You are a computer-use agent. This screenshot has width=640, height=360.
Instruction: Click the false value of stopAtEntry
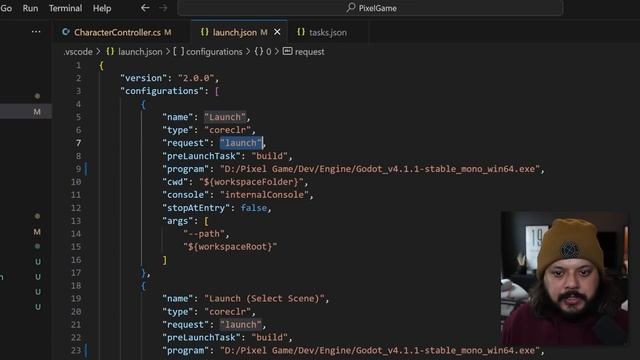[253, 208]
